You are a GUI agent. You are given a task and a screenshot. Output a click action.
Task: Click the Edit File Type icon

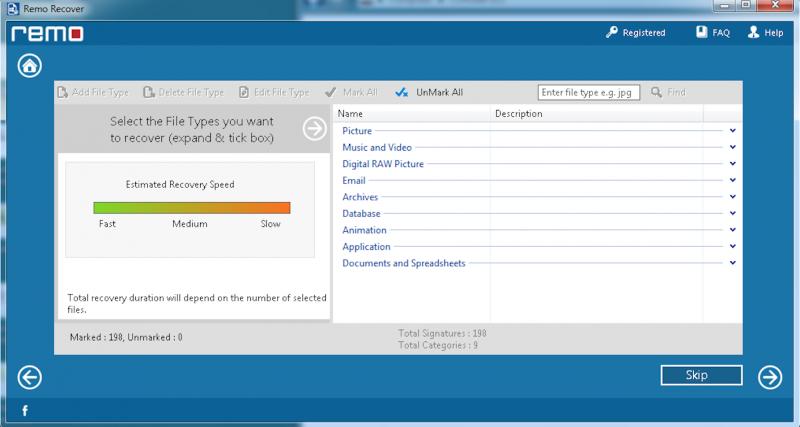point(244,92)
